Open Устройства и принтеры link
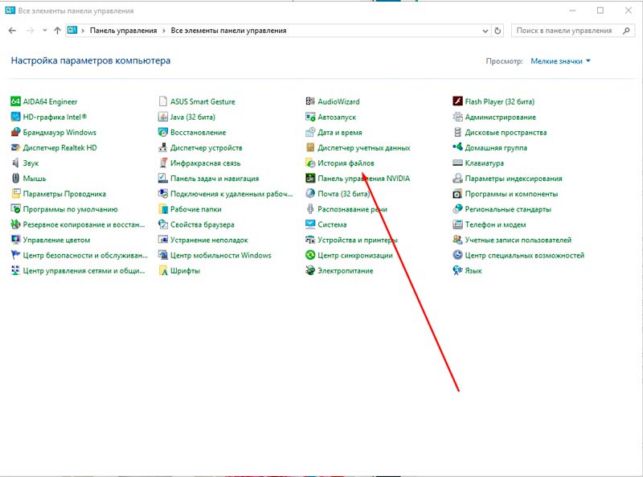Image resolution: width=643 pixels, height=477 pixels. (358, 240)
